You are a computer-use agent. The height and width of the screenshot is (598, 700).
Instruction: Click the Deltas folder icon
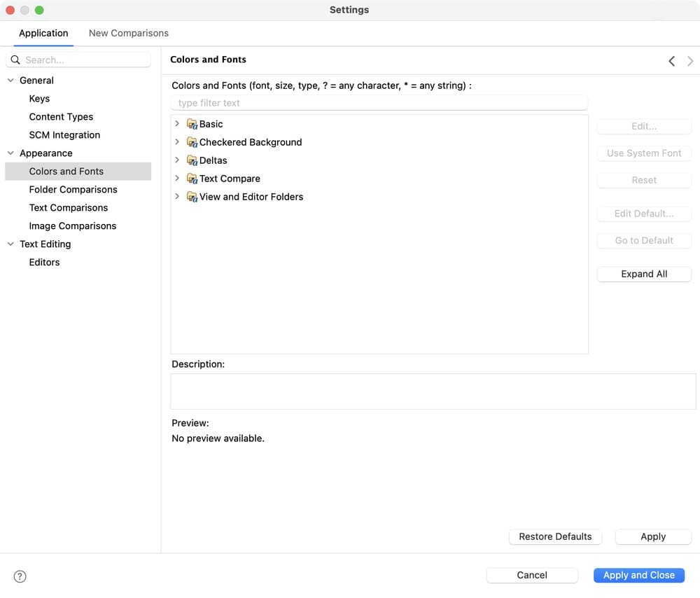(x=192, y=160)
